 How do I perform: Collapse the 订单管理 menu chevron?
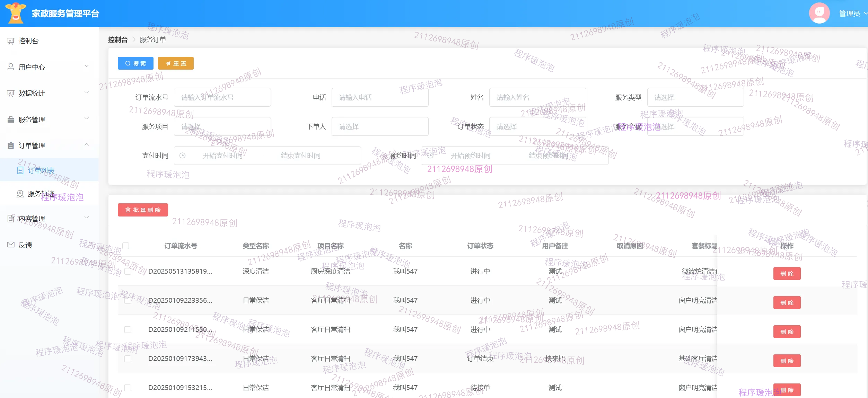coord(87,145)
